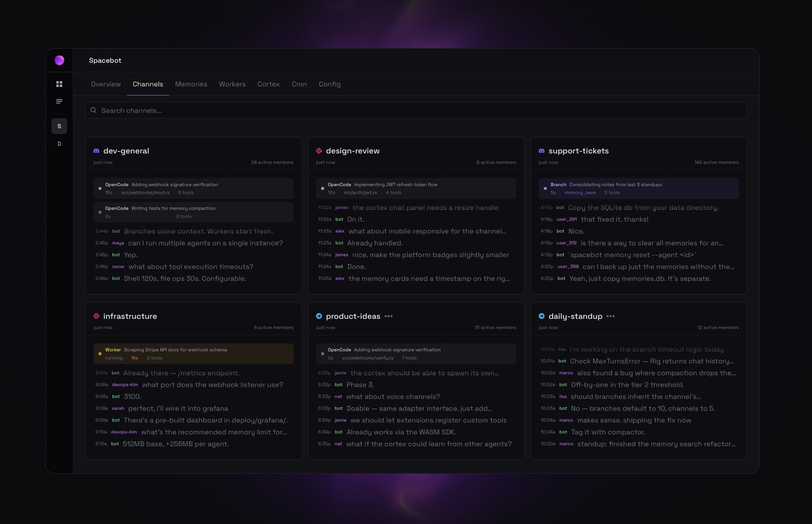Open the daily-standup overflow menu
The image size is (812, 524).
611,316
